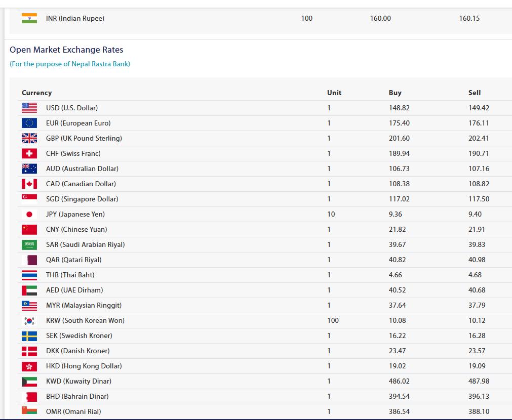Image resolution: width=512 pixels, height=420 pixels.
Task: Click the UK Union Jack flag icon
Action: click(29, 138)
